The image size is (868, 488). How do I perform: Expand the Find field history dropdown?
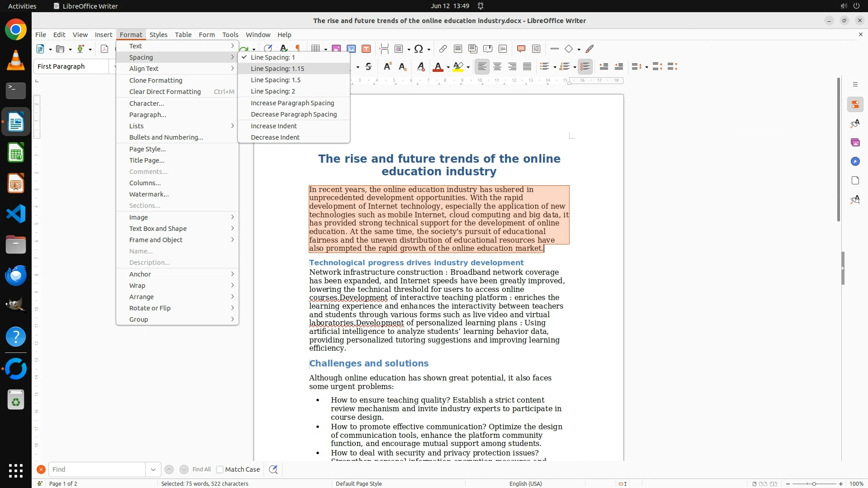pos(153,469)
